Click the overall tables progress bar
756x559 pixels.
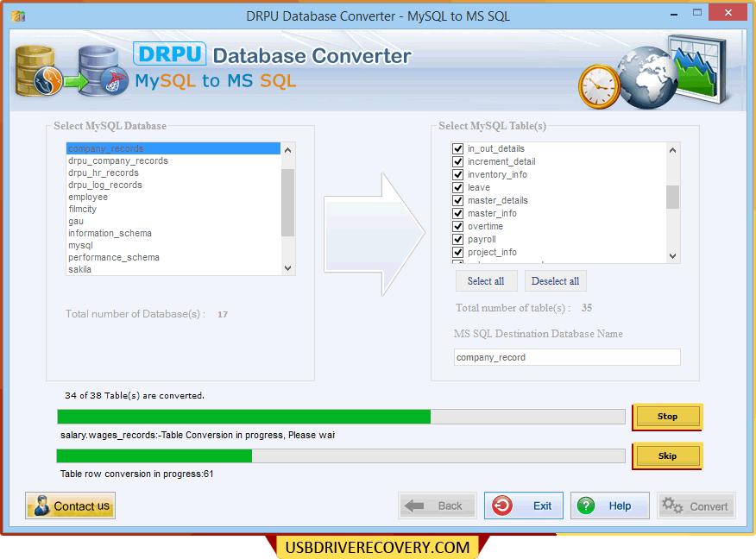pyautogui.click(x=341, y=417)
